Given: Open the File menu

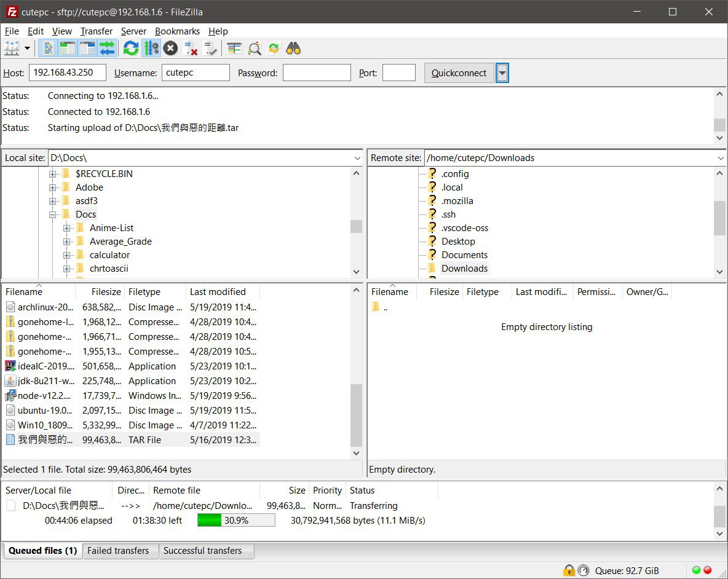Looking at the screenshot, I should point(12,31).
